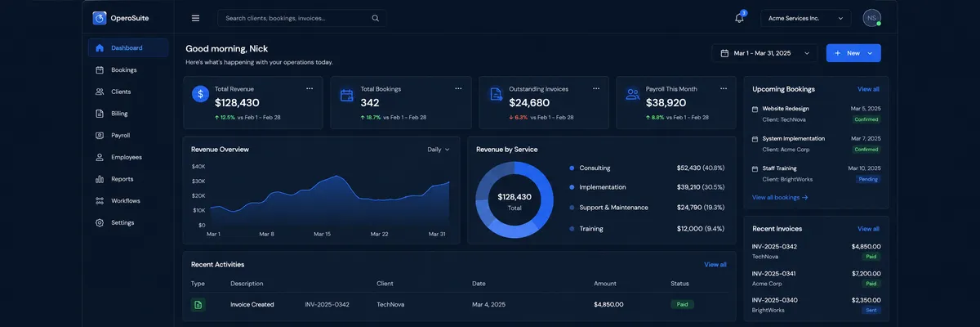Viewport: 980px width, 327px height.
Task: Click the New button
Action: [x=853, y=53]
